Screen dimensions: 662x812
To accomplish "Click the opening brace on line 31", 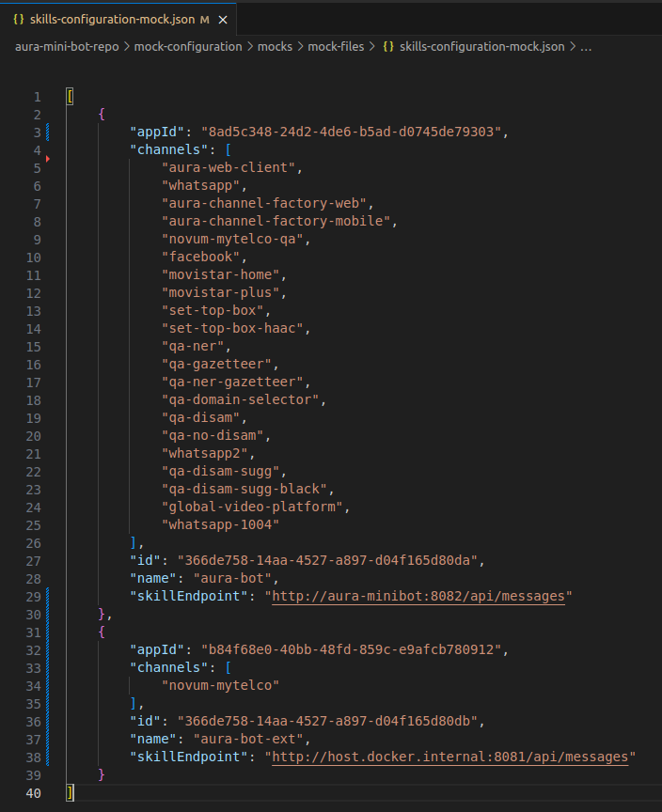I will tap(102, 632).
